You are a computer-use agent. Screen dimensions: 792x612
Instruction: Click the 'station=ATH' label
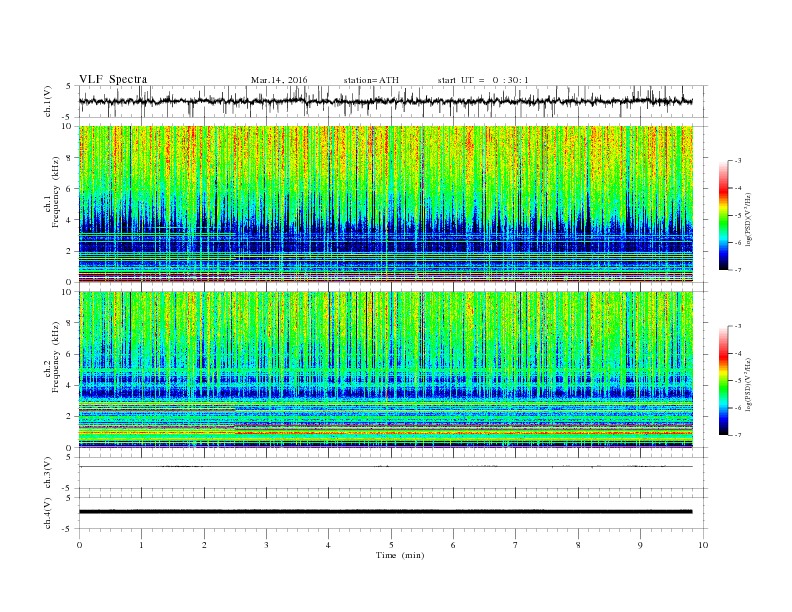tap(371, 80)
